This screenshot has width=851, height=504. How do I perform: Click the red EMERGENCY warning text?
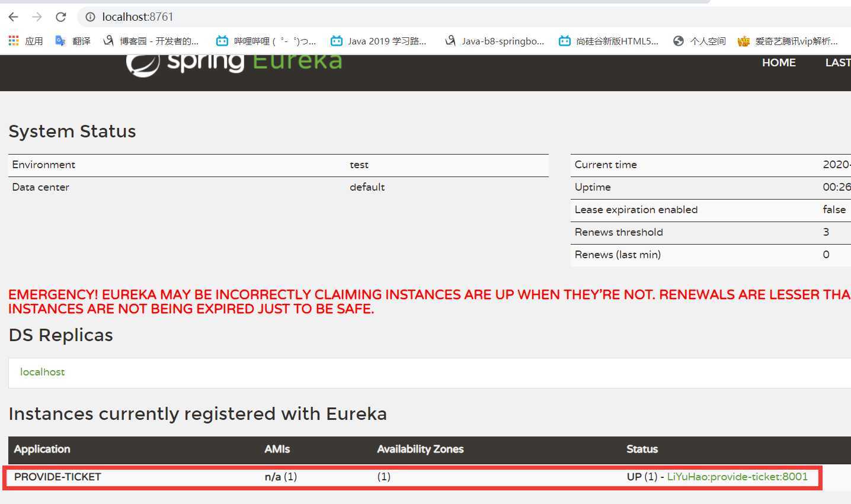[x=430, y=301]
